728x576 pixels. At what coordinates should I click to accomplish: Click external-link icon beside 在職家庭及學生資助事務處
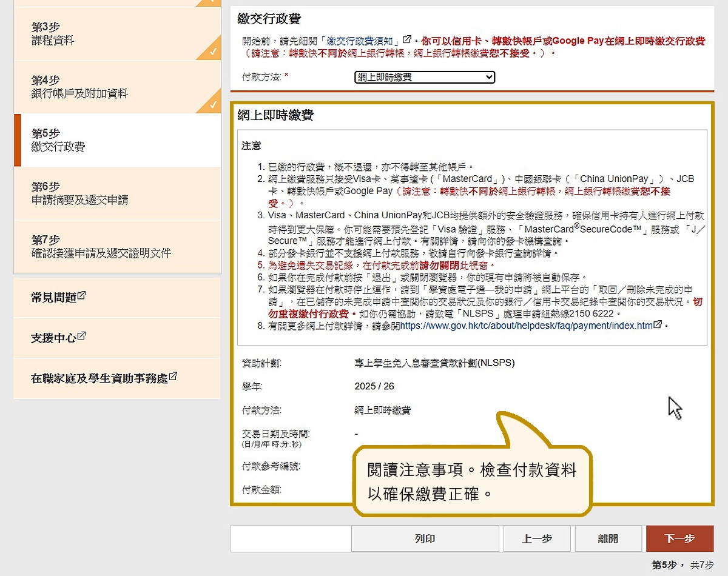174,377
